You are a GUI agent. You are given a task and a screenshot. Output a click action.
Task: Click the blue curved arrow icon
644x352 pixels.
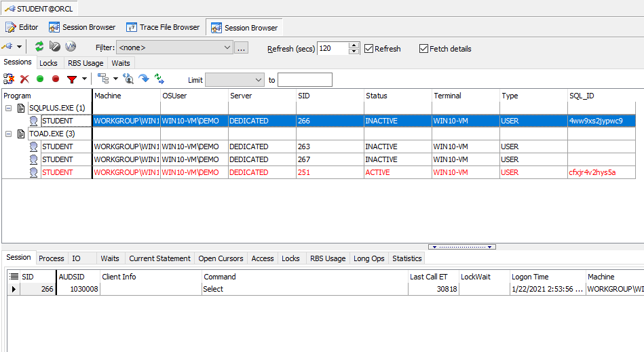(144, 79)
